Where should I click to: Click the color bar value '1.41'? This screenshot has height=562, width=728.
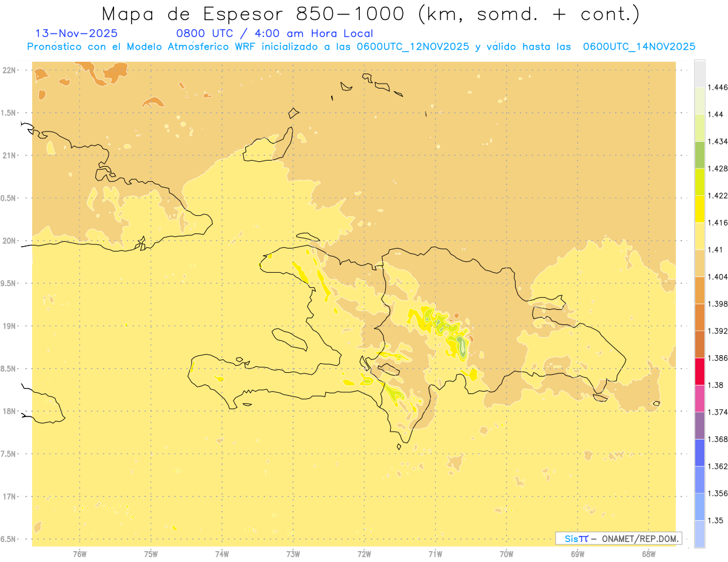point(716,250)
